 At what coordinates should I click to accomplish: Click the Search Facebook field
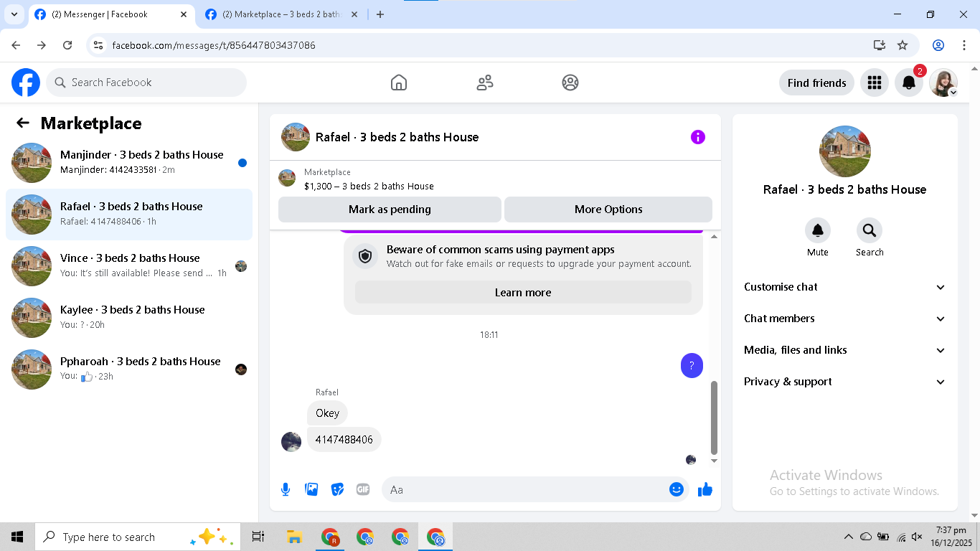146,83
